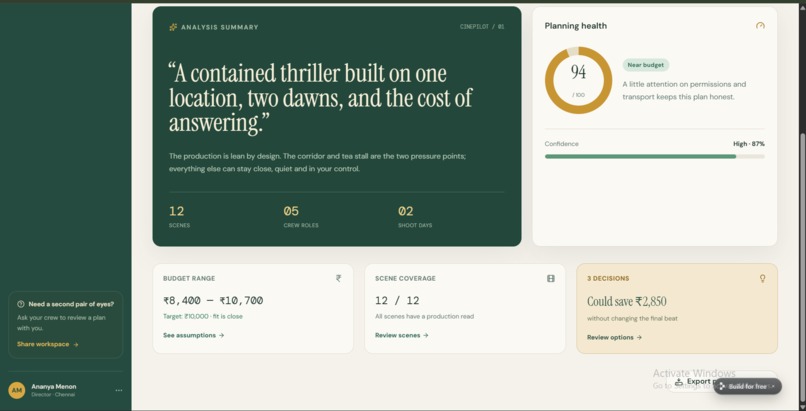Open Review options link
This screenshot has height=411, width=806.
[x=614, y=338]
